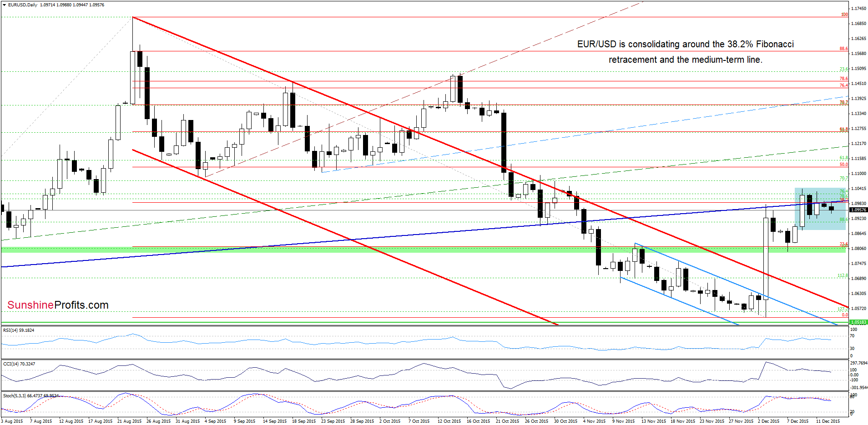Click the 1.11000 price axis label
868x425 pixels.
(858, 174)
